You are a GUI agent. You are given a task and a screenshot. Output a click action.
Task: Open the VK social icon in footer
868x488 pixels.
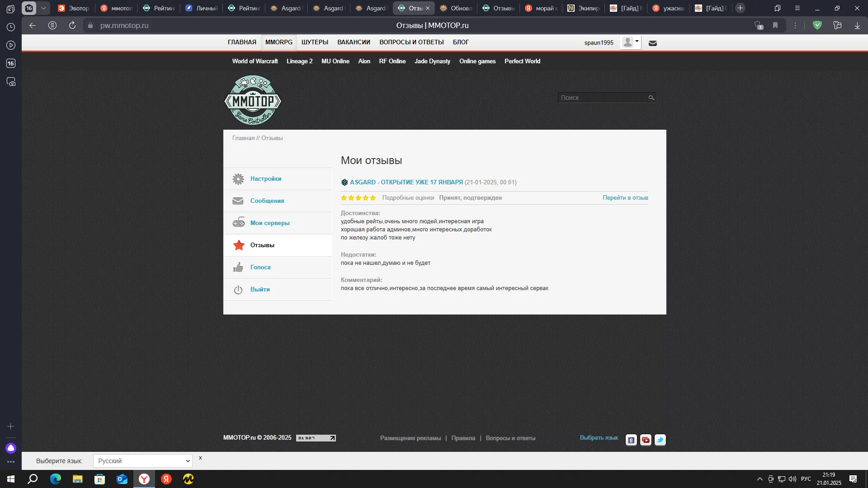click(x=631, y=440)
